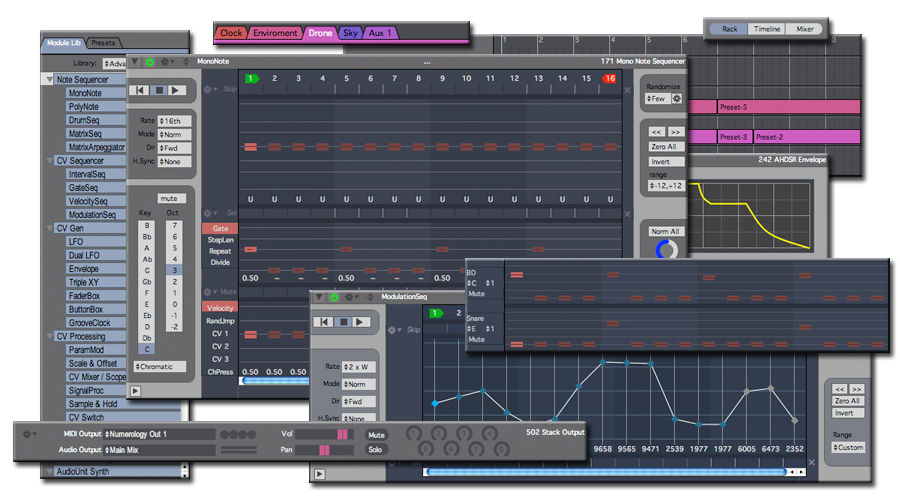The image size is (900, 500).
Task: Click MonoNote rewind-to-start button
Action: pyautogui.click(x=140, y=90)
